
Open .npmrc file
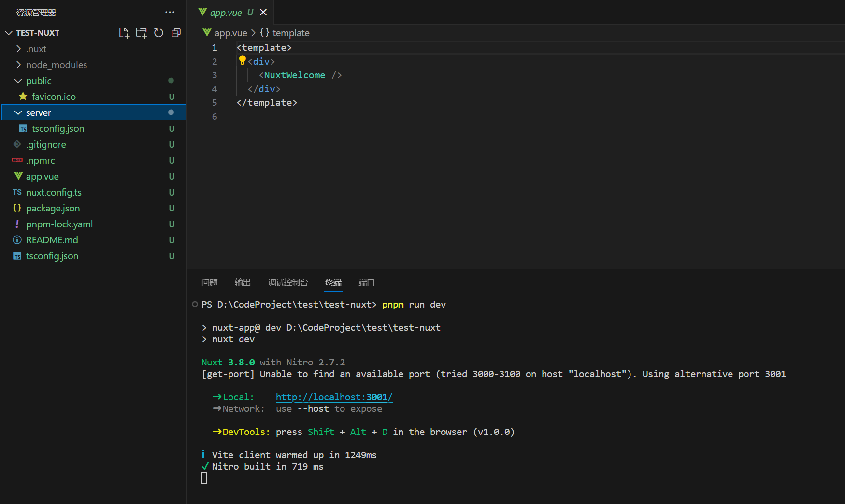point(40,160)
